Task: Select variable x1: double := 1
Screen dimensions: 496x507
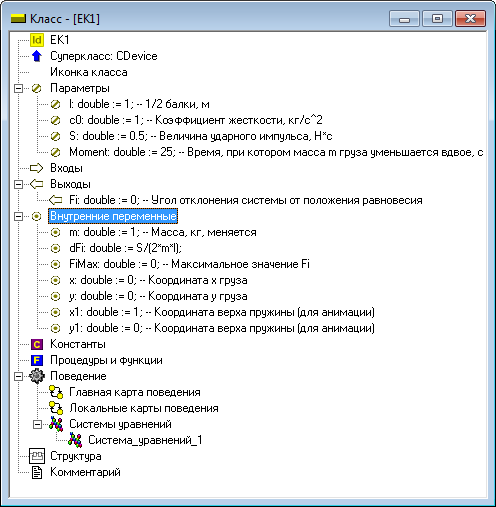Action: [222, 312]
